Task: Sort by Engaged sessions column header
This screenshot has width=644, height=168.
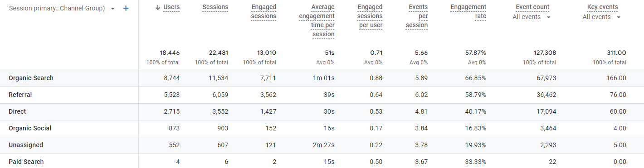Action: point(263,12)
